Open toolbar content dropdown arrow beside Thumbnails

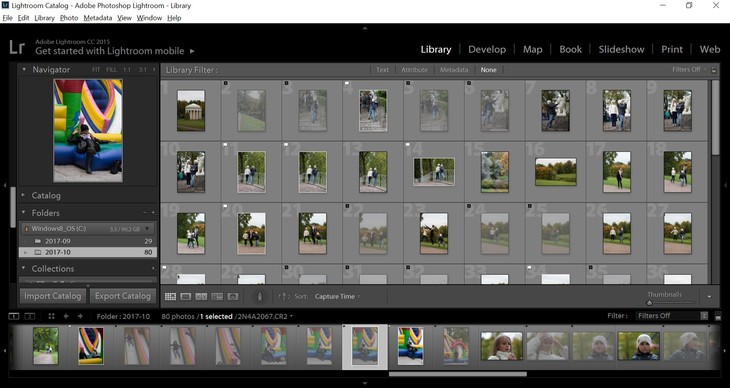pyautogui.click(x=709, y=297)
